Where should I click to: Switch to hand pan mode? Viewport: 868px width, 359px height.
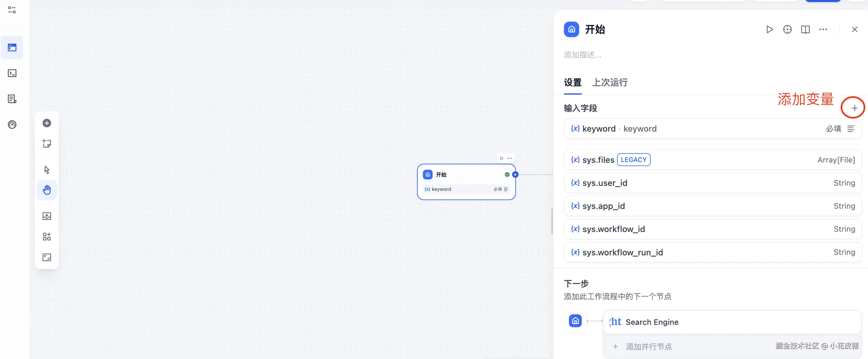[47, 190]
